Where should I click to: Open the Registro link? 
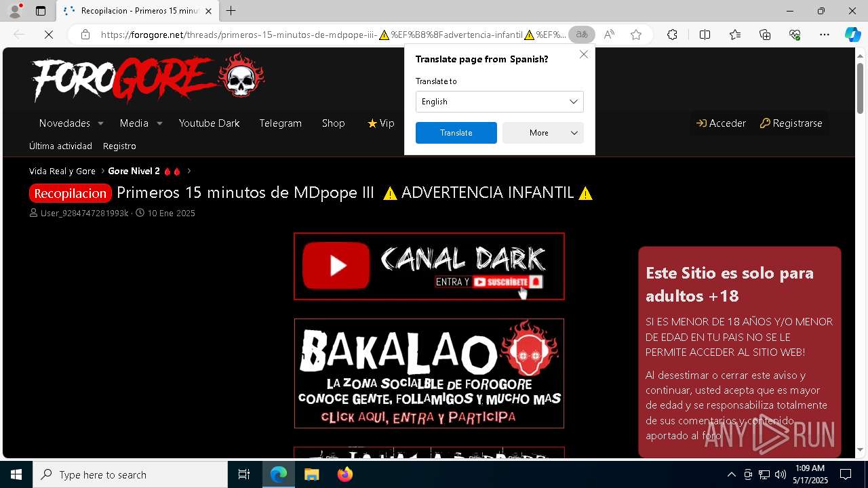pos(119,146)
